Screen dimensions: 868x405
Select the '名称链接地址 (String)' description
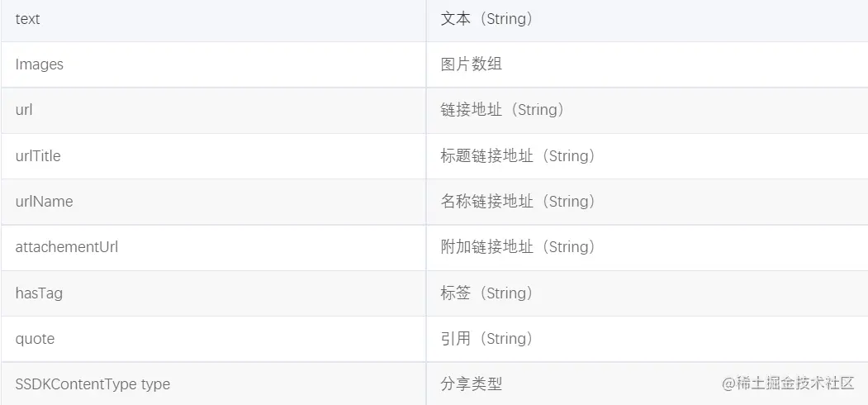click(518, 201)
